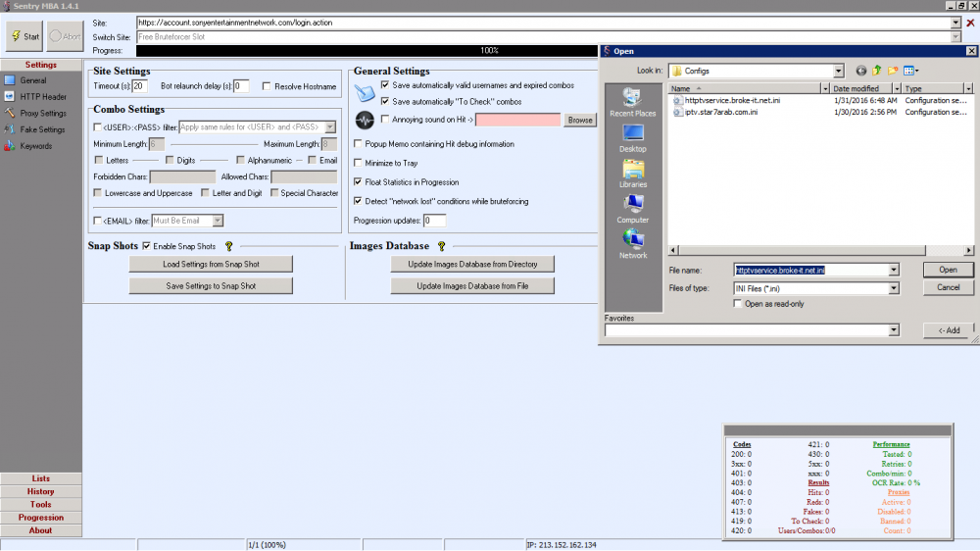980x551 pixels.
Task: Click Cancel in the Open dialog
Action: point(948,287)
